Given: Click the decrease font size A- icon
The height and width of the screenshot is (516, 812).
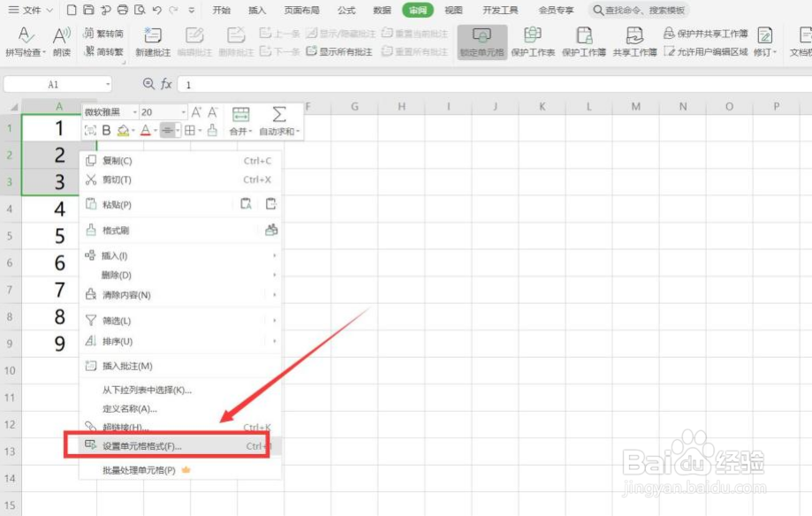Looking at the screenshot, I should [x=212, y=112].
